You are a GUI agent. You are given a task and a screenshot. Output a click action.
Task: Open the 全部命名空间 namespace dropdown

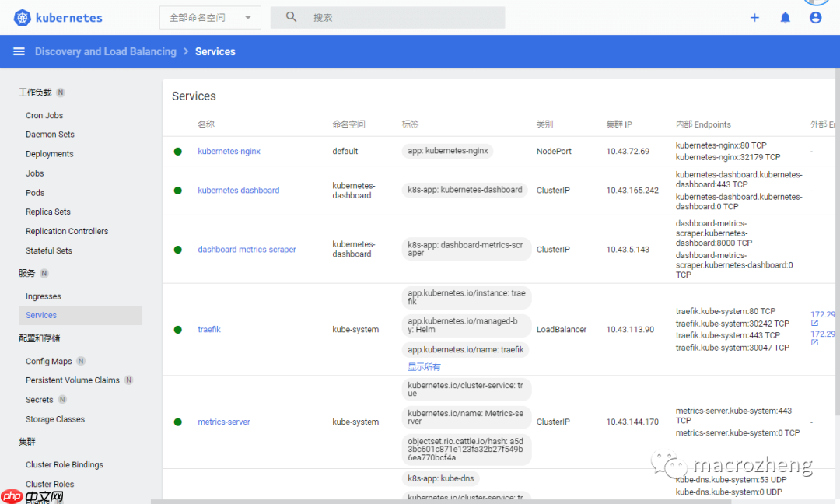pyautogui.click(x=210, y=17)
